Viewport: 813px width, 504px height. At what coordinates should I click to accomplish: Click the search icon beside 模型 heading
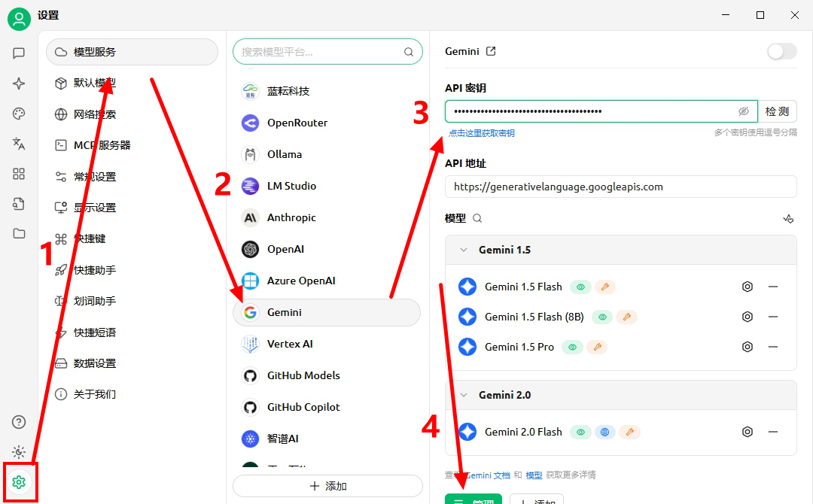click(477, 219)
